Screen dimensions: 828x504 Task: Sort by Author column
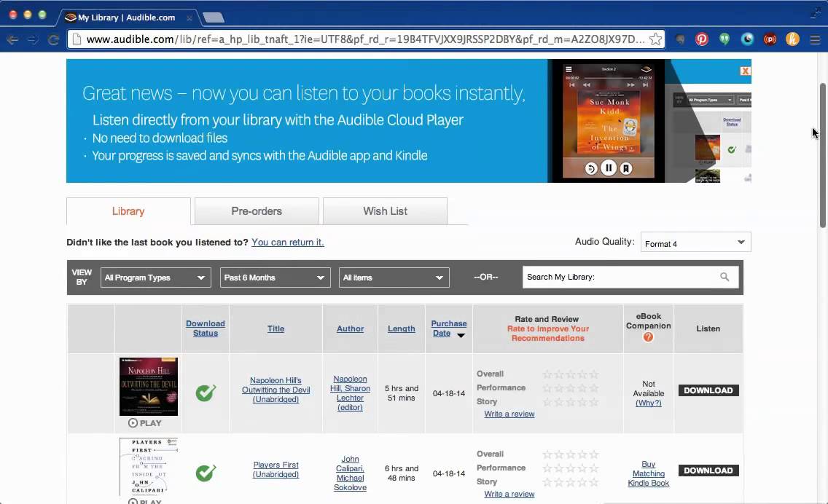click(x=350, y=328)
